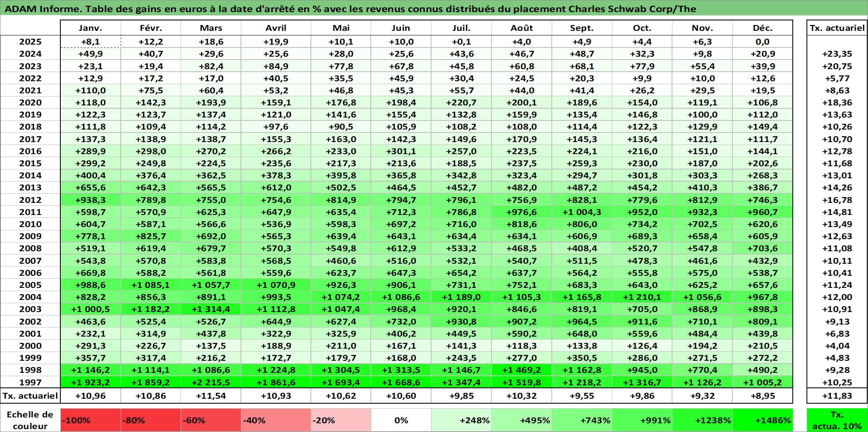868x432 pixels.
Task: Click the +2 215,5 cell for March 1997
Action: point(211,382)
